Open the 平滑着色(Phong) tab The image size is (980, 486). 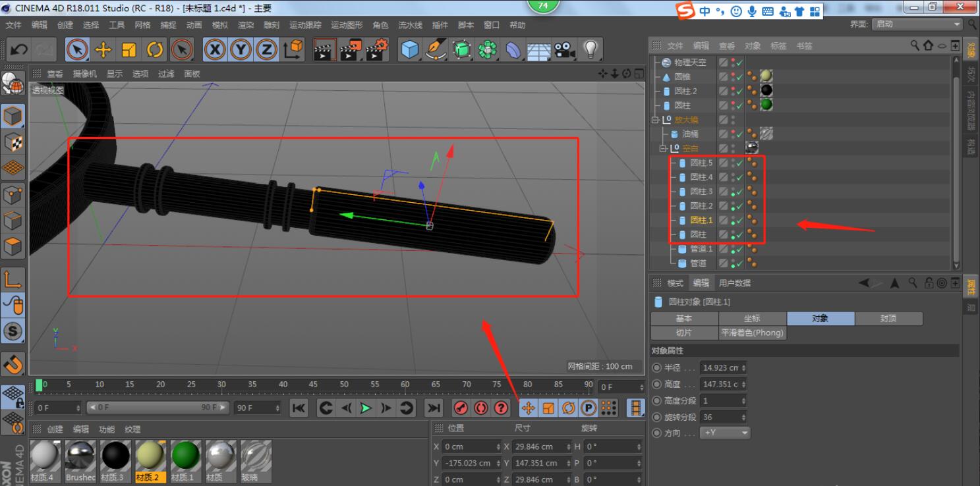(753, 333)
